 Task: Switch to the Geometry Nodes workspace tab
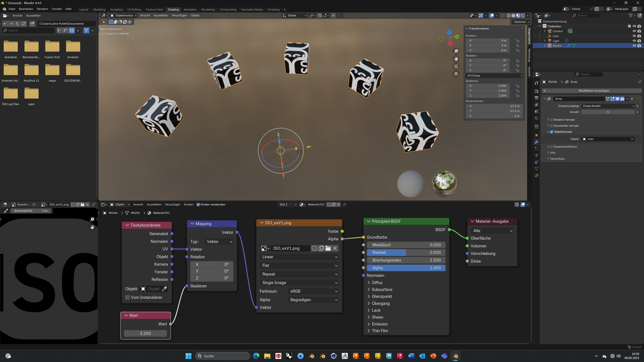pos(252,10)
